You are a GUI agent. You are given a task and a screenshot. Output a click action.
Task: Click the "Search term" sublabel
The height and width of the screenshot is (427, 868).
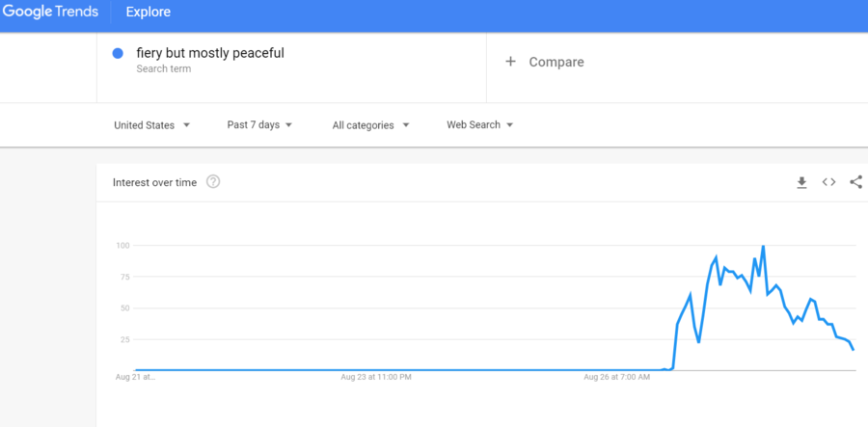pos(163,69)
